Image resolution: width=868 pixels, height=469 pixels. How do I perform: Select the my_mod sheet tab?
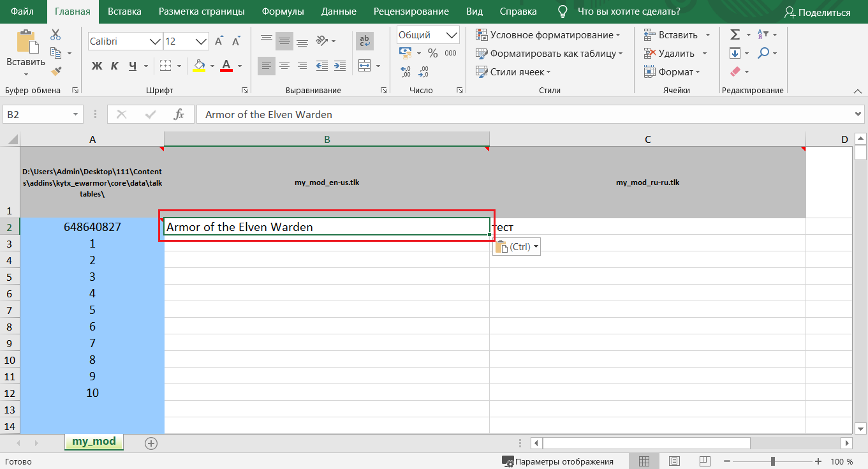(94, 442)
